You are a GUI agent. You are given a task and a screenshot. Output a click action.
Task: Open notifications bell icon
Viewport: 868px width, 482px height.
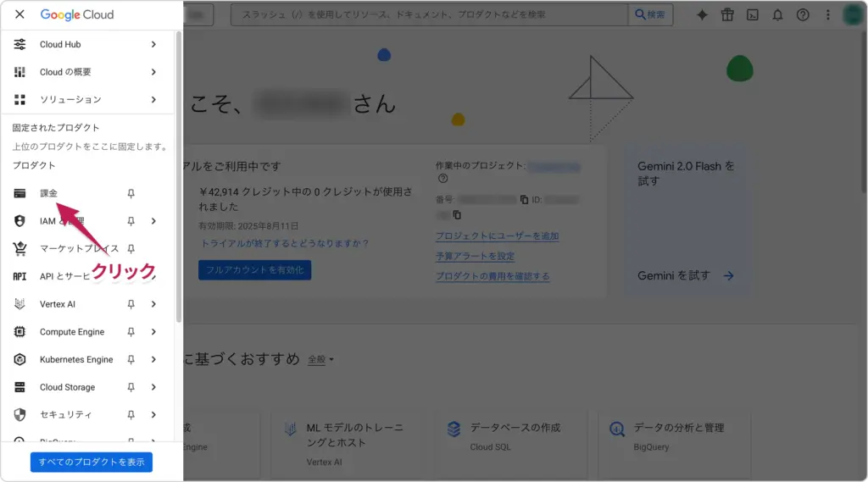click(x=778, y=15)
